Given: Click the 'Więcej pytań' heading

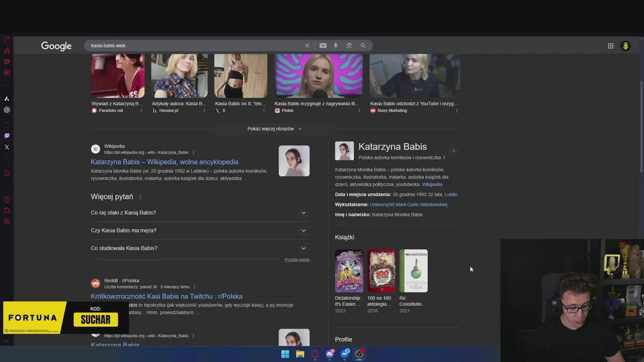Looking at the screenshot, I should pos(112,197).
